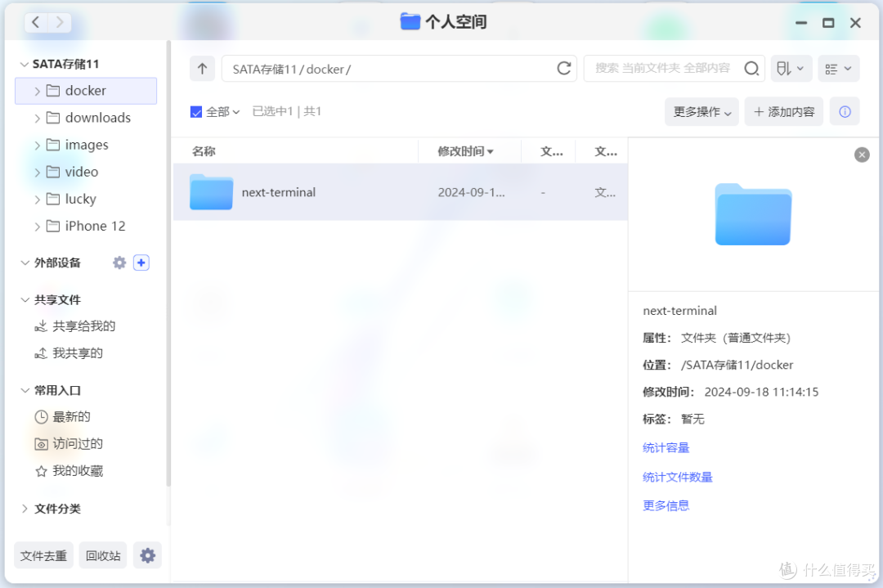Screen dimensions: 883x588
Task: Click the 2024-09-1... modified date cell
Action: 472,192
